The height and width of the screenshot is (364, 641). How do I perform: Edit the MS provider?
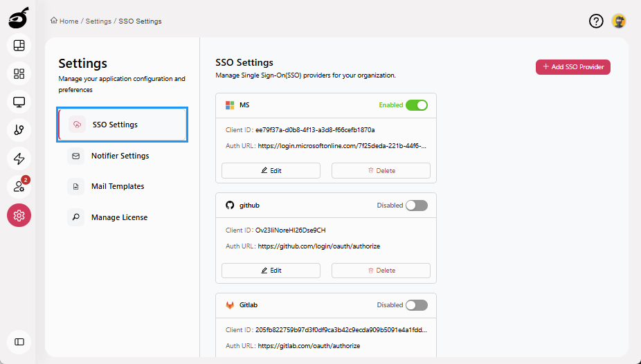click(x=271, y=170)
